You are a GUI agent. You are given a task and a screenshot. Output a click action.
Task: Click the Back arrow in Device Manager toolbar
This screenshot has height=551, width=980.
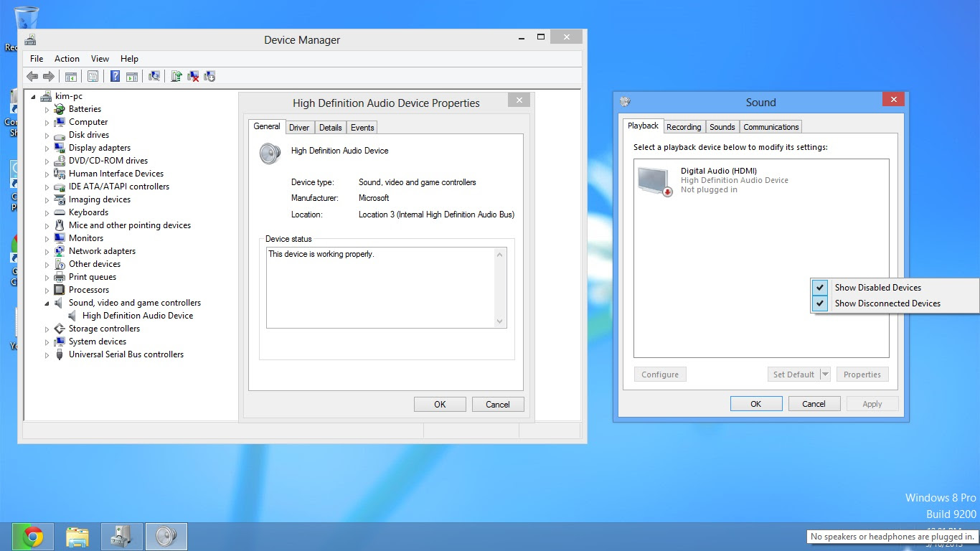(x=32, y=76)
